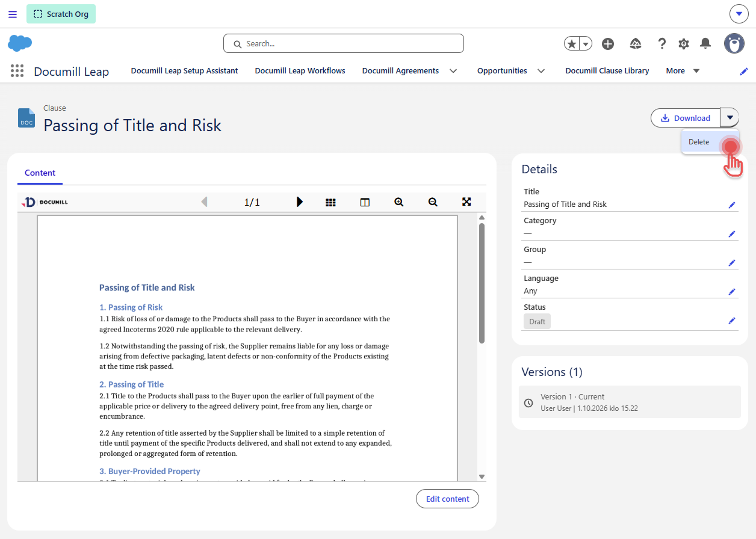The image size is (756, 539).
Task: Open the Setup gear icon
Action: pos(684,44)
